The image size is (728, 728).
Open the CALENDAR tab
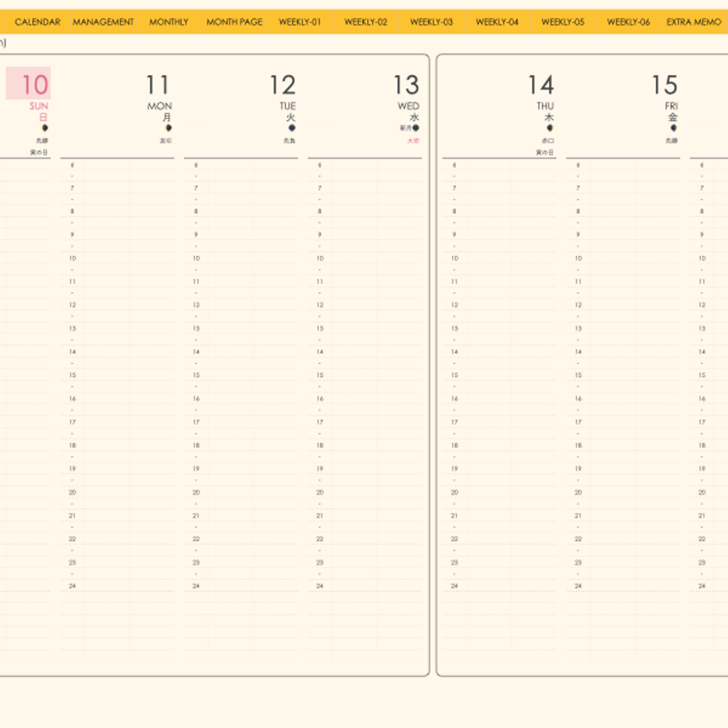point(38,22)
